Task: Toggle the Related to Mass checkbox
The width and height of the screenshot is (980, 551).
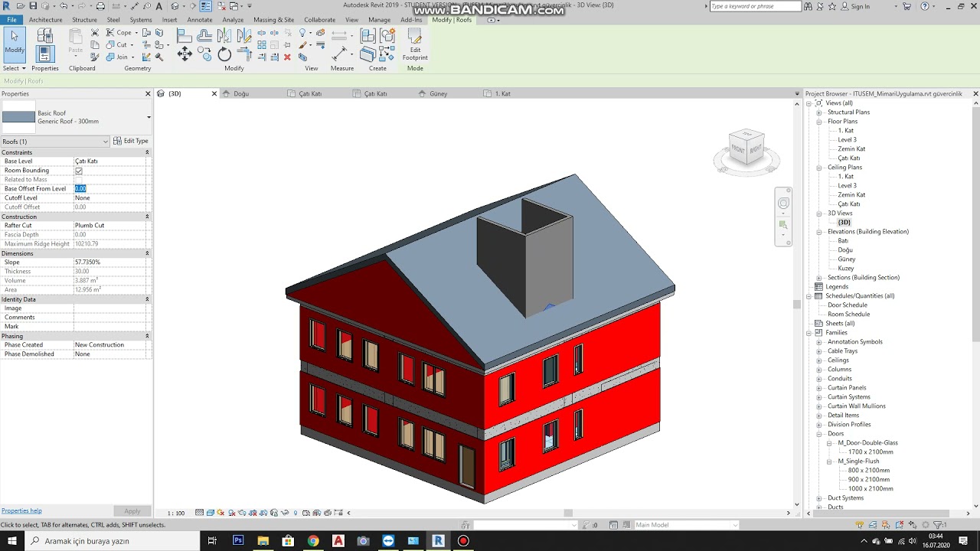Action: coord(78,180)
